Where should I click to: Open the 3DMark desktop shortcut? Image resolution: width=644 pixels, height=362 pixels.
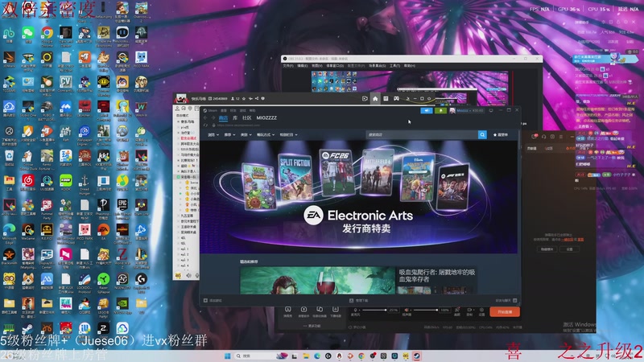(9, 60)
